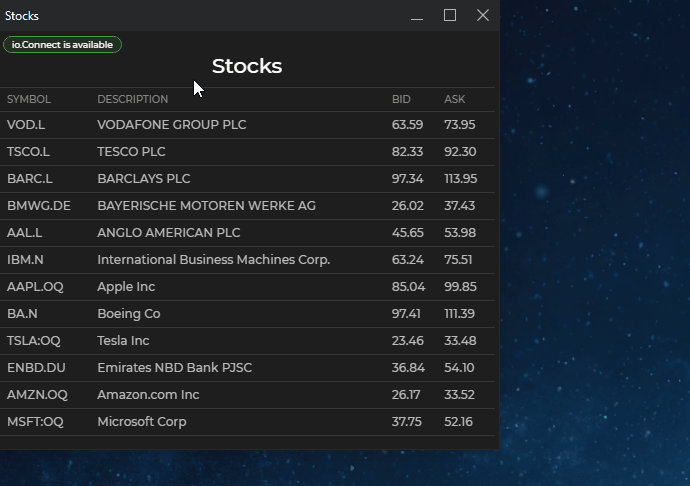Image resolution: width=690 pixels, height=486 pixels.
Task: Click BMW ask value 37.43
Action: click(x=460, y=206)
